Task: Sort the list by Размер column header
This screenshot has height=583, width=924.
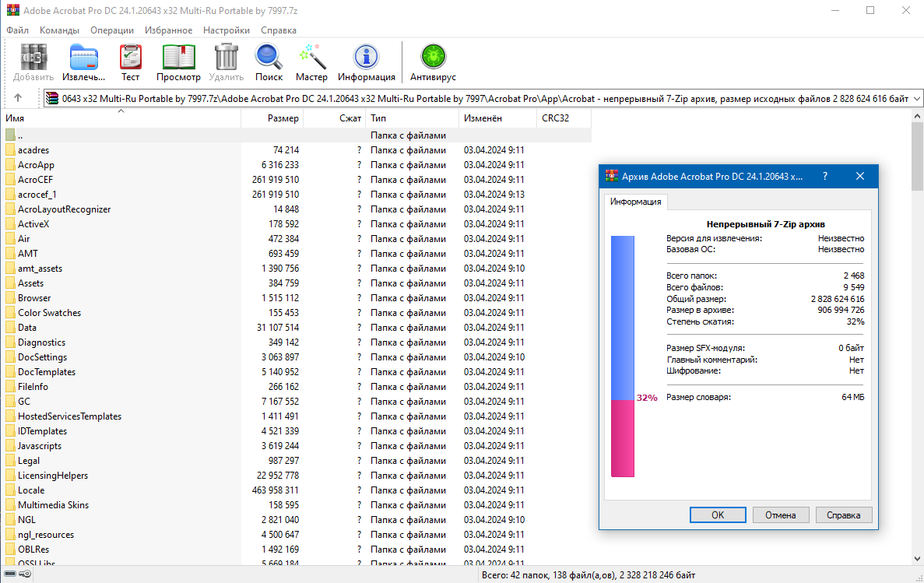Action: pos(272,118)
